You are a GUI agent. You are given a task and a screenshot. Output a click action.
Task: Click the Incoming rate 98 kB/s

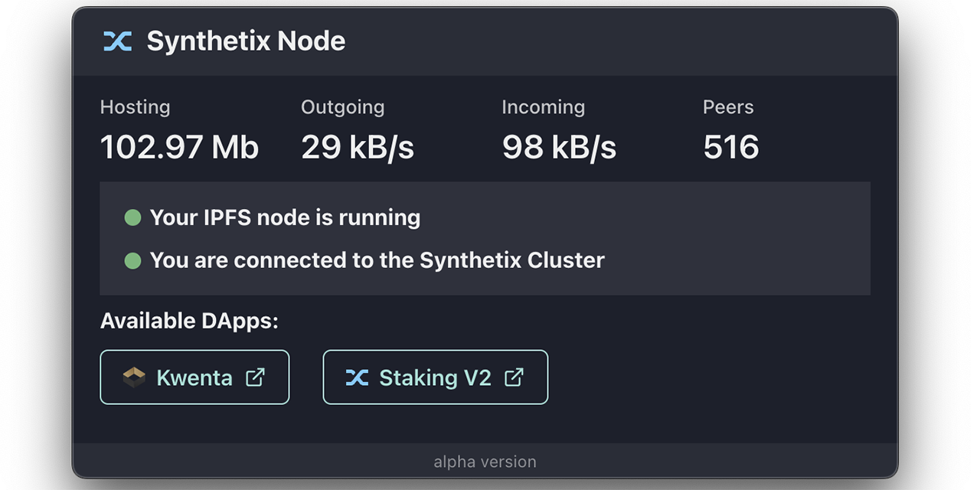559,147
